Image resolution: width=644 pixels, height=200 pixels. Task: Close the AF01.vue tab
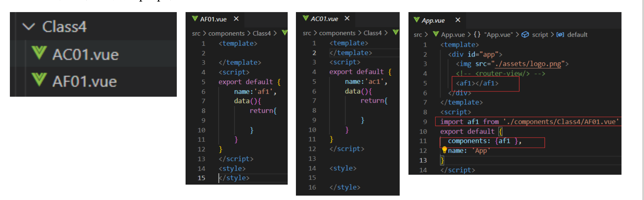[236, 19]
